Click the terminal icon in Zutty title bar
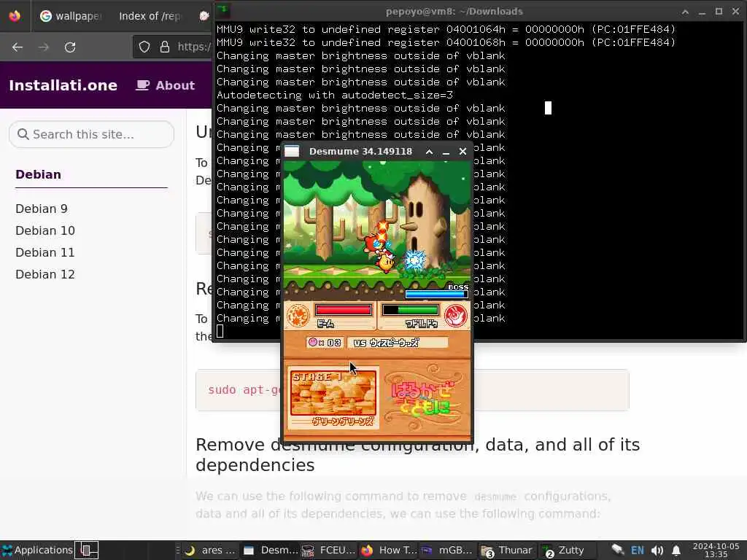The height and width of the screenshot is (560, 747). tap(223, 10)
